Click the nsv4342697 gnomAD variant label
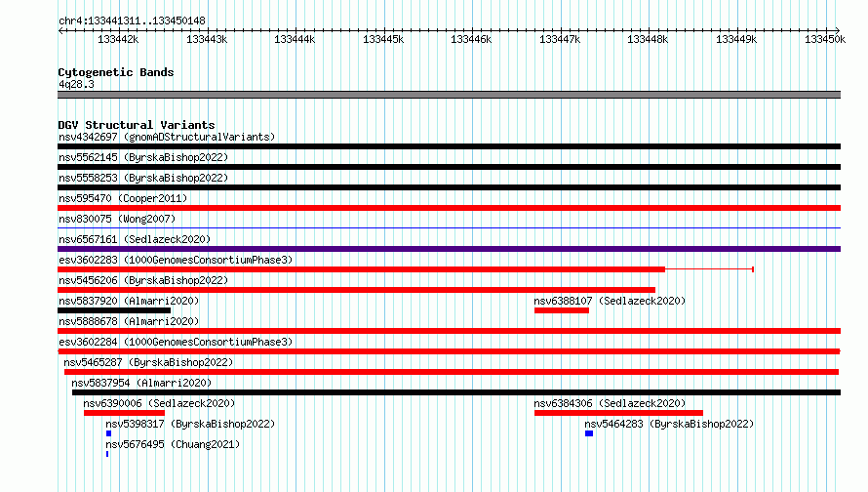Image resolution: width=868 pixels, height=492 pixels. [x=167, y=137]
